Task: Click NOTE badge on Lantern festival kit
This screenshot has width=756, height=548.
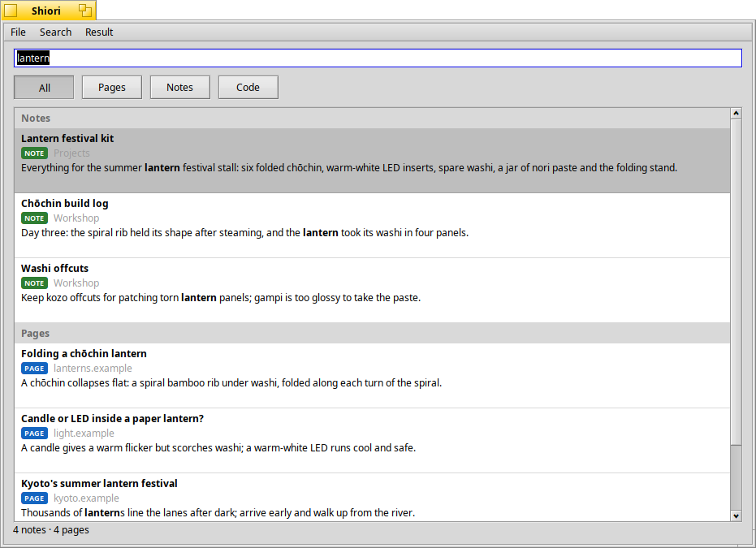Action: 34,153
